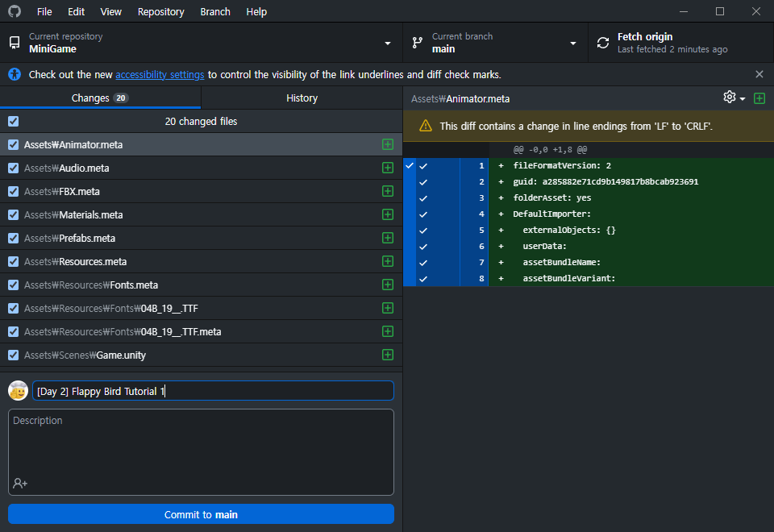Click added status icon for Game.unity
Screen dimensions: 774x532
tap(388, 355)
